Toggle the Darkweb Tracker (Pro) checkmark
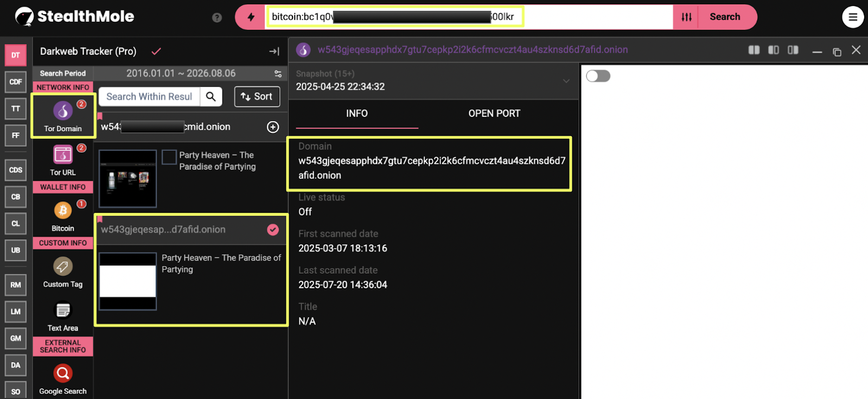868x399 pixels. [156, 52]
